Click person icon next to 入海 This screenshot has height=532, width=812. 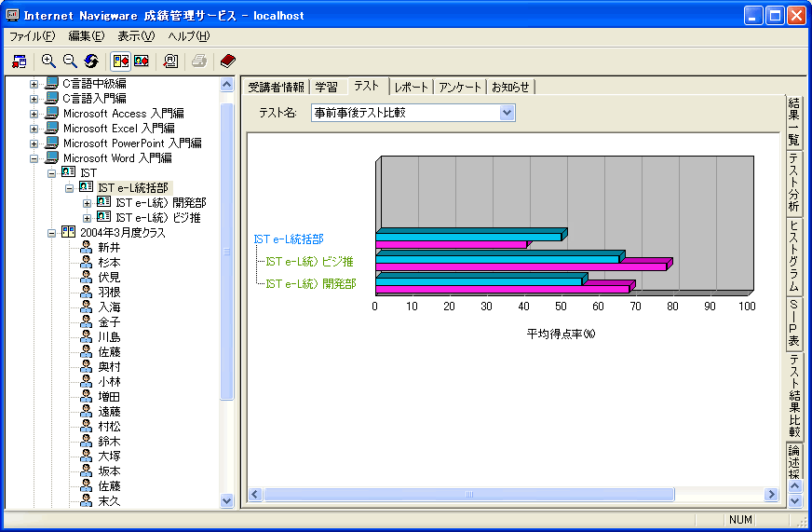tap(86, 307)
